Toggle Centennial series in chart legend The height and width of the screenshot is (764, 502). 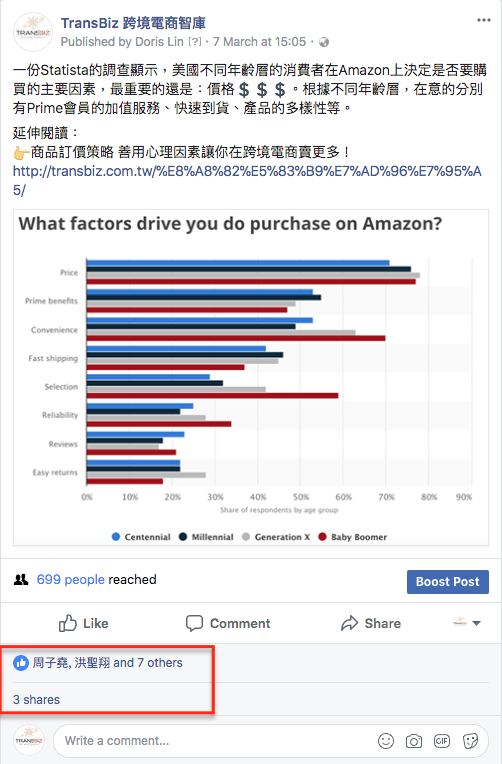(x=141, y=537)
